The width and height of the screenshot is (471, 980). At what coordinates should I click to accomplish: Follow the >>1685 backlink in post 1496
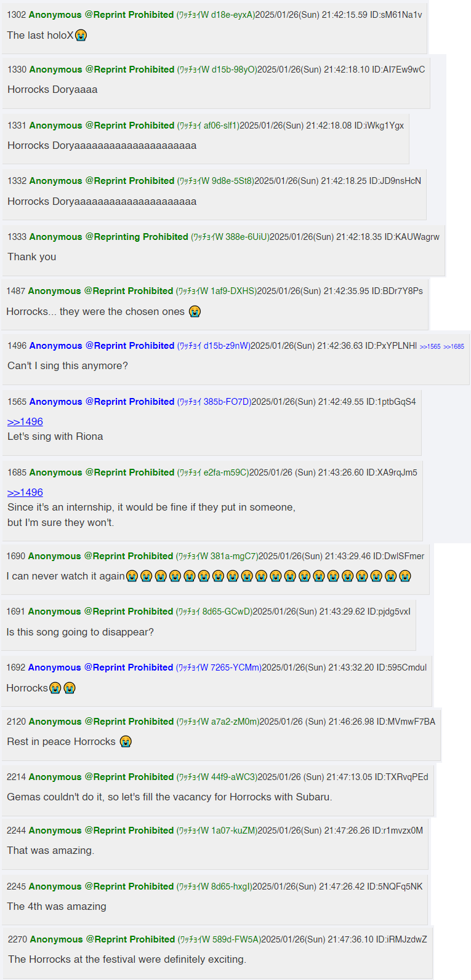click(454, 347)
